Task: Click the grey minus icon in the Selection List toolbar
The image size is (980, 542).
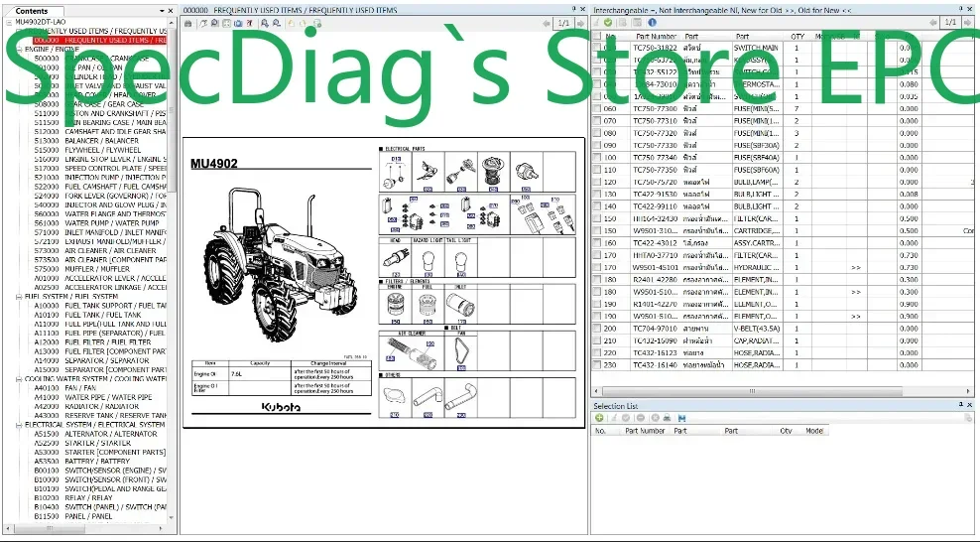Action: coord(641,418)
